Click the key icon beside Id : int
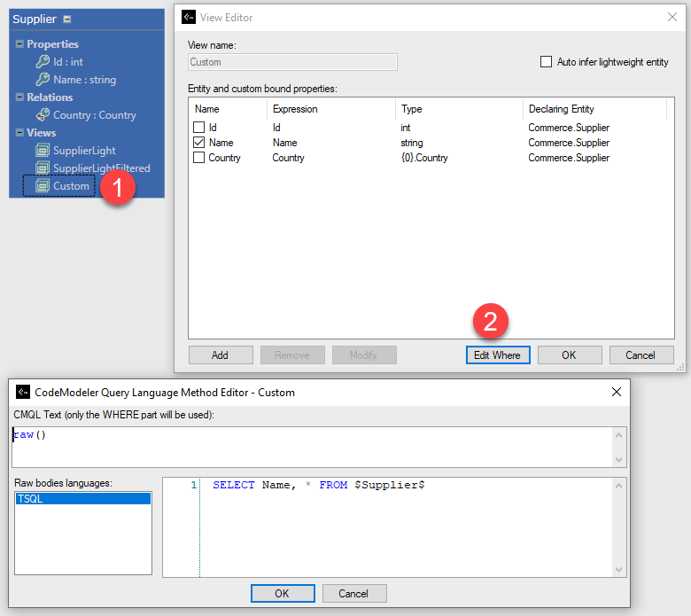Screen dimensions: 691x616 [43, 62]
